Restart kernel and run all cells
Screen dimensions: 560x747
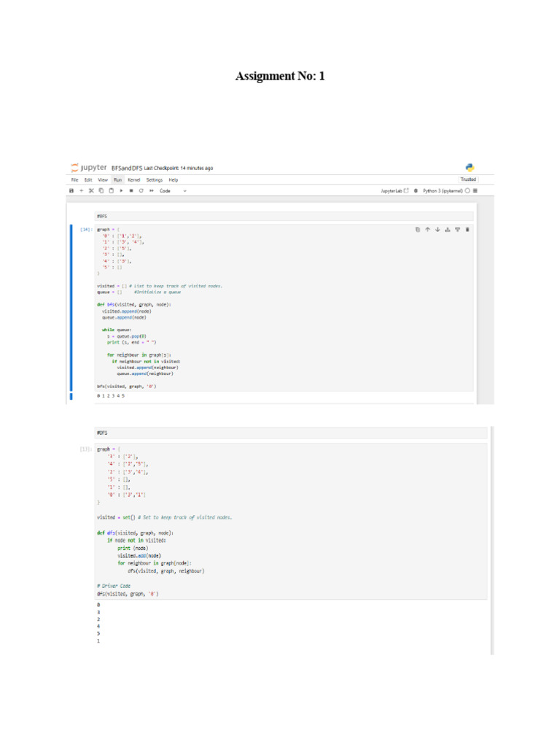tap(152, 190)
